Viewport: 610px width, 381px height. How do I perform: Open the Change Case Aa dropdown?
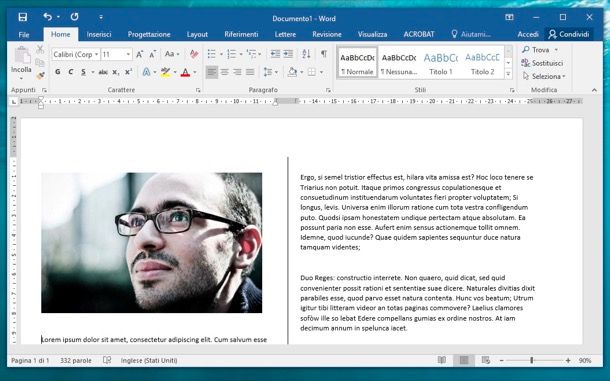(172, 54)
